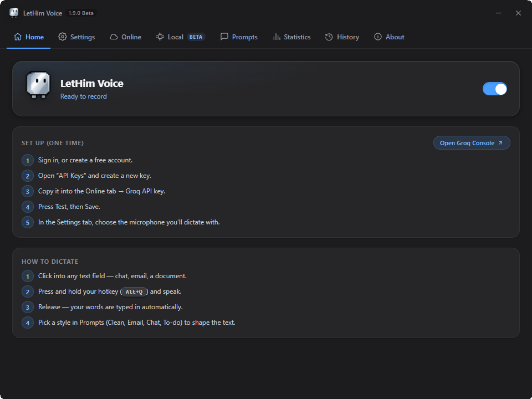Click the Home house icon

tap(18, 37)
